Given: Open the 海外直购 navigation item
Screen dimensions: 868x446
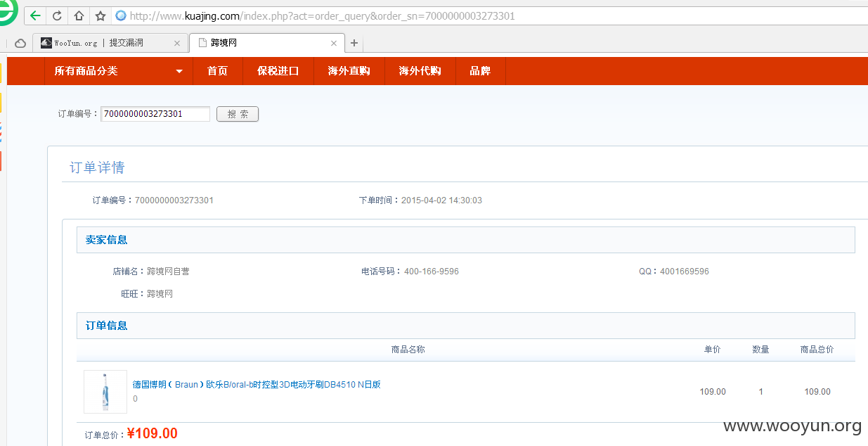Looking at the screenshot, I should [349, 71].
